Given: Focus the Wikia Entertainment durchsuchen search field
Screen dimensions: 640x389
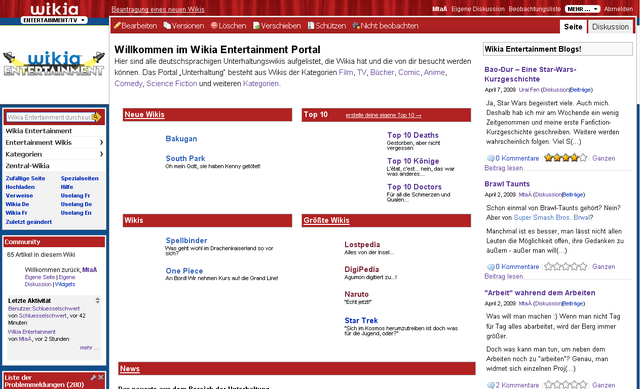Looking at the screenshot, I should pos(49,117).
